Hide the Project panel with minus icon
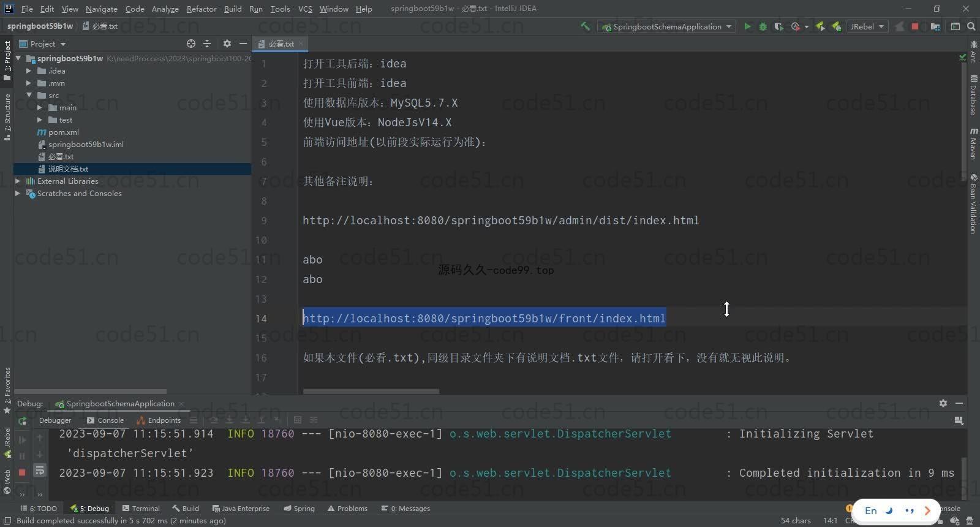Screen dimensions: 980x527 (x=243, y=44)
